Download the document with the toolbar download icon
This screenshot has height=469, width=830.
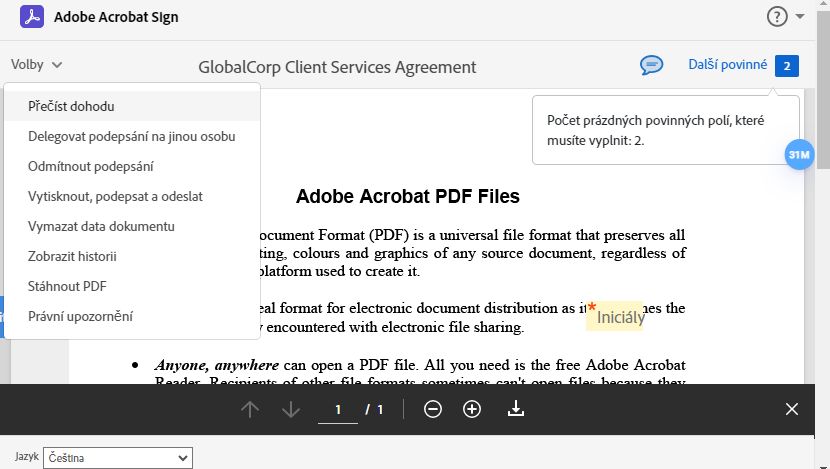click(x=516, y=409)
